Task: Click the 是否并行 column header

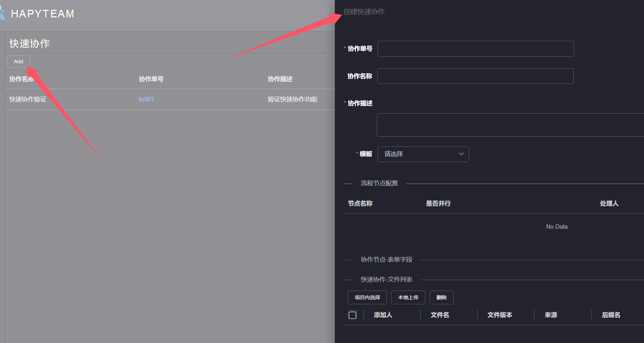Action: tap(438, 203)
